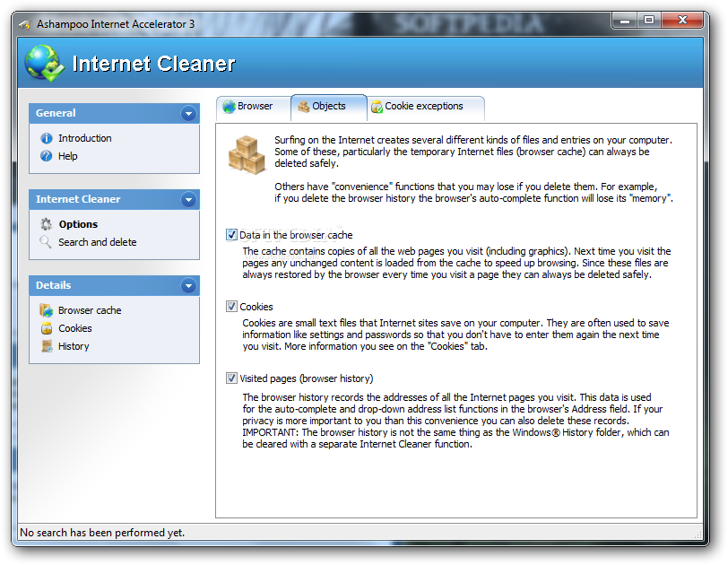Collapse the Internet Cleaner panel arrow
Image resolution: width=728 pixels, height=565 pixels.
coord(188,200)
